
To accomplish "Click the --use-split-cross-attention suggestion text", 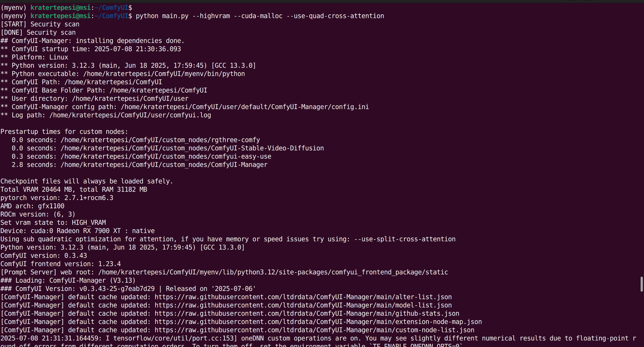I will [x=405, y=239].
